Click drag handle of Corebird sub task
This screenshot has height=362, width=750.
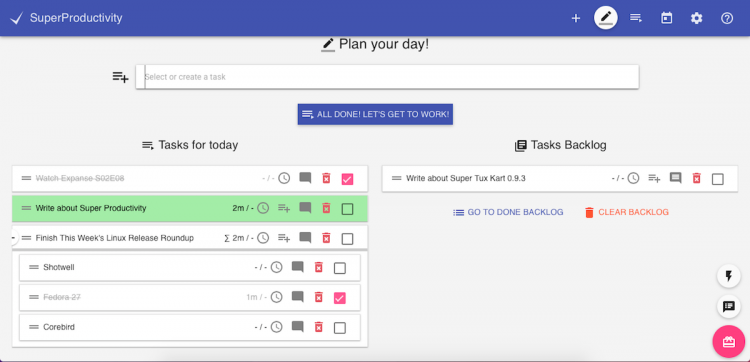click(x=34, y=327)
